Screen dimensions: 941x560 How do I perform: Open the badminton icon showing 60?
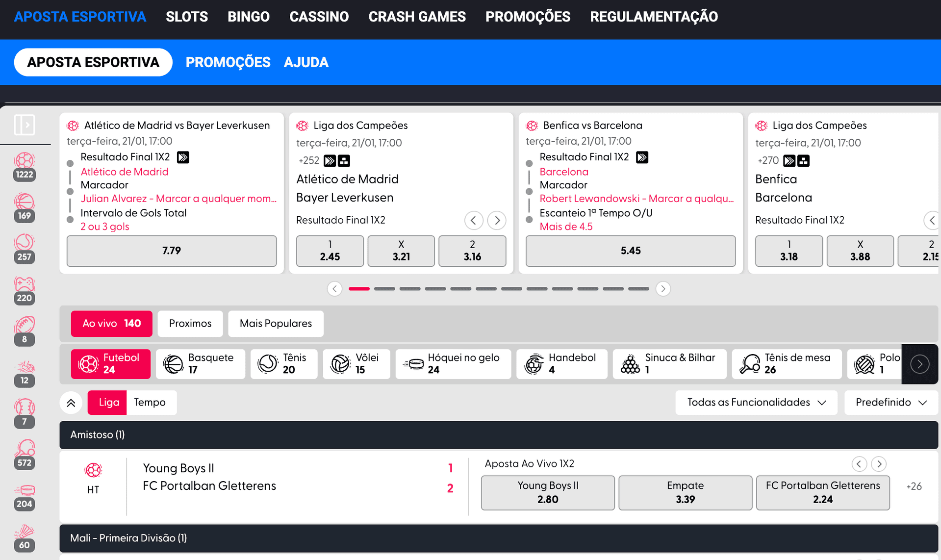click(25, 537)
